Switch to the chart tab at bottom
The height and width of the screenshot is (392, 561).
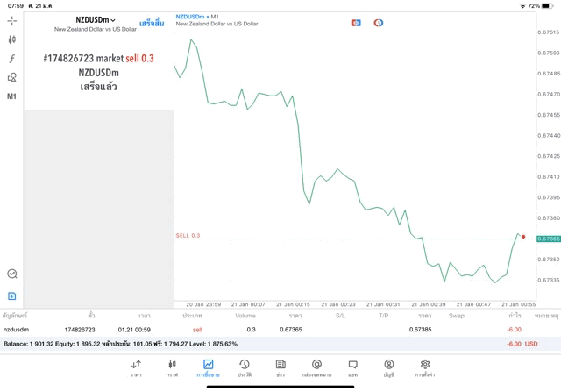172,367
